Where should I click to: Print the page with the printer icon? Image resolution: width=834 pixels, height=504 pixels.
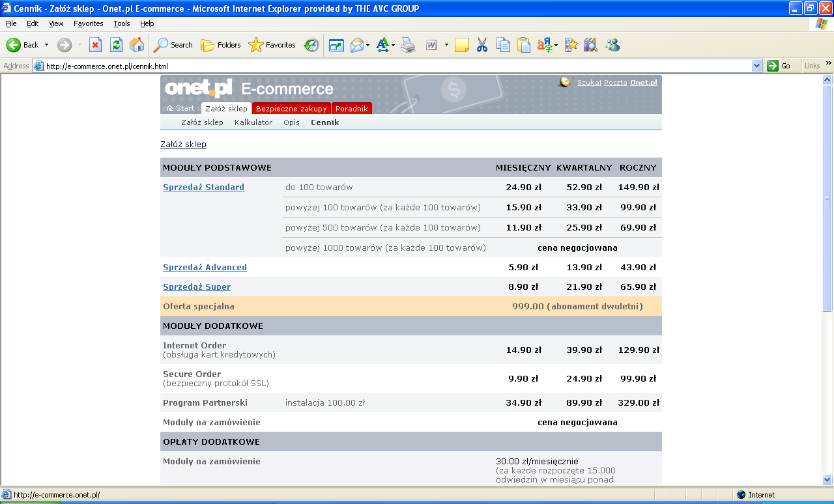coord(408,45)
